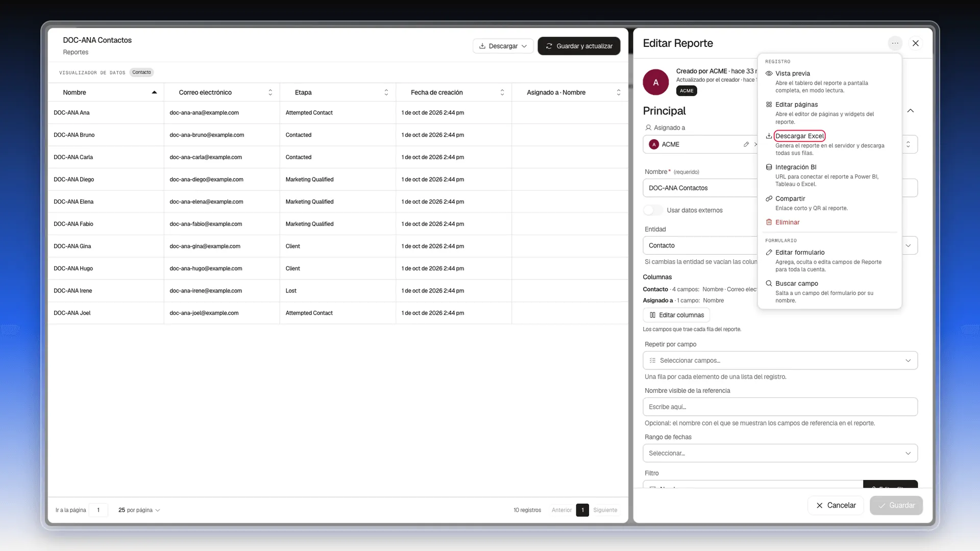
Task: Click the Buscar campo magnifier icon
Action: 769,284
